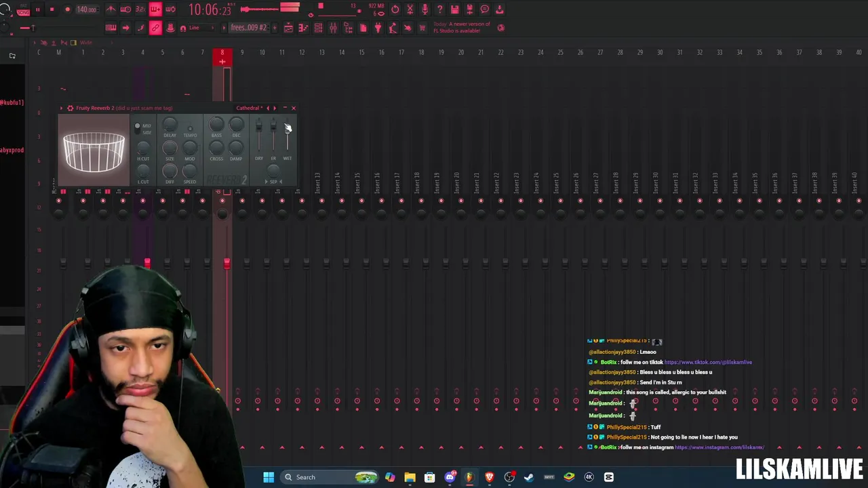Save project with floppy disk icon

[x=454, y=9]
